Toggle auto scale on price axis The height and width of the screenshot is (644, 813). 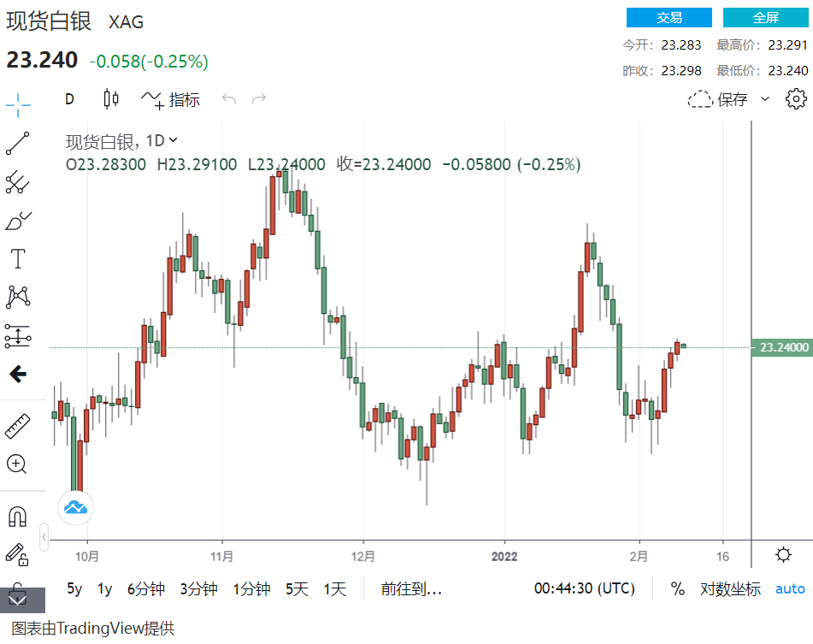coord(790,588)
